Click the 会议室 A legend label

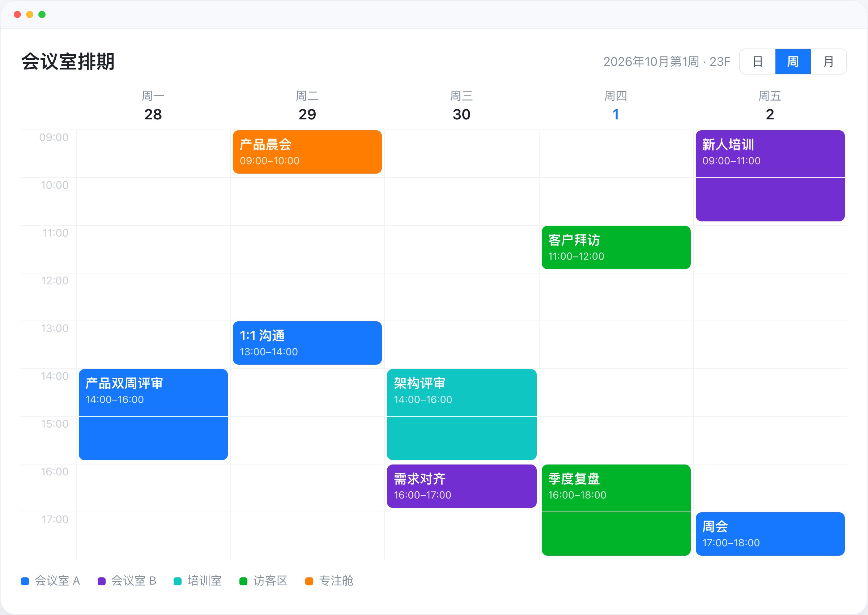click(x=57, y=581)
